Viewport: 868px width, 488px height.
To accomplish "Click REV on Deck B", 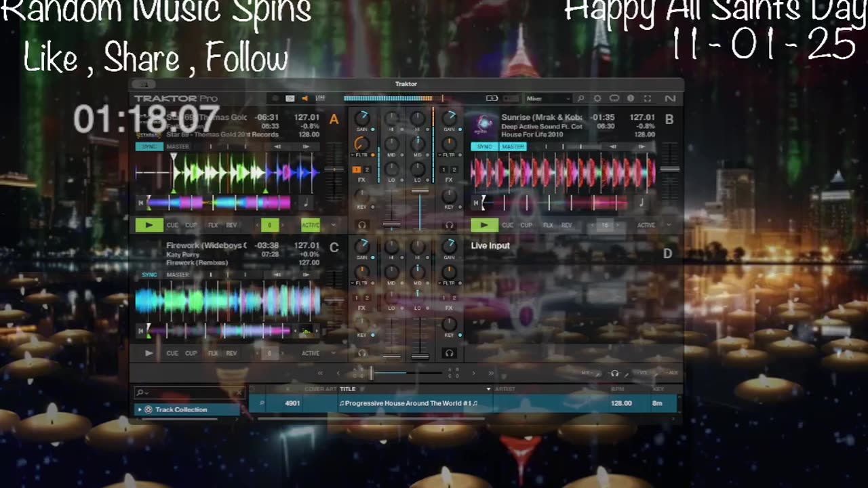I will [566, 225].
